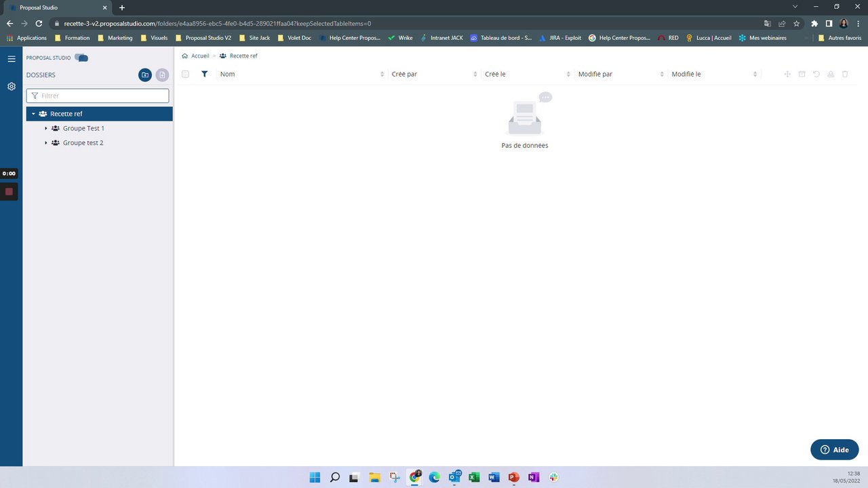Open the Autres favoris folder
The width and height of the screenshot is (868, 488).
coord(840,38)
